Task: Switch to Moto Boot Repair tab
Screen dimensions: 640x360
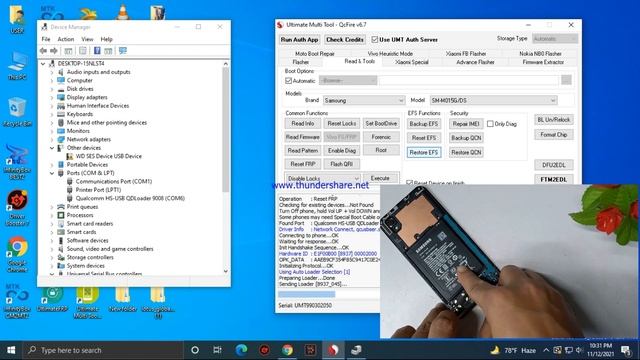Action: click(315, 53)
